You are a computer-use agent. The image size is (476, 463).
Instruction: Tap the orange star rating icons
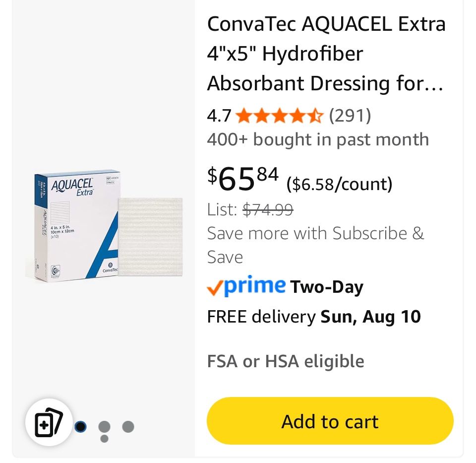coord(279,116)
